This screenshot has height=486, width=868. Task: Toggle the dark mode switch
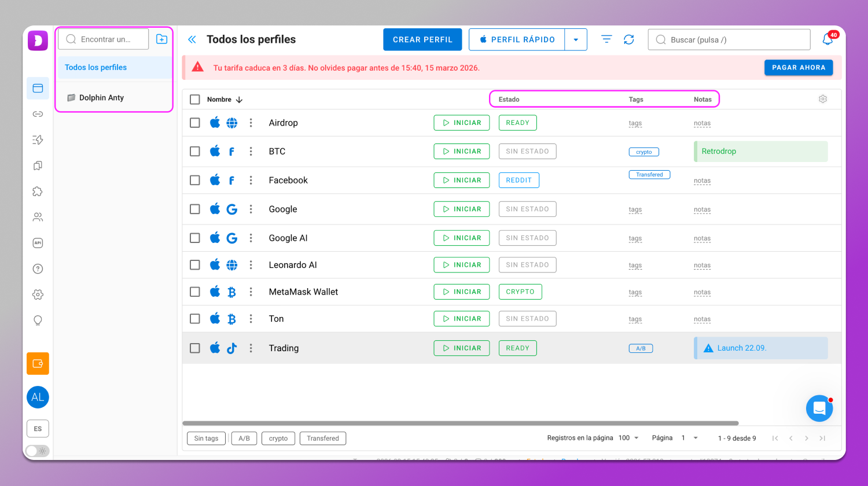coord(38,451)
